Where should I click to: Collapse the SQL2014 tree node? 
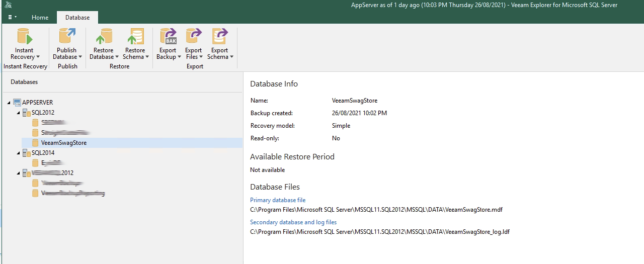(x=19, y=153)
